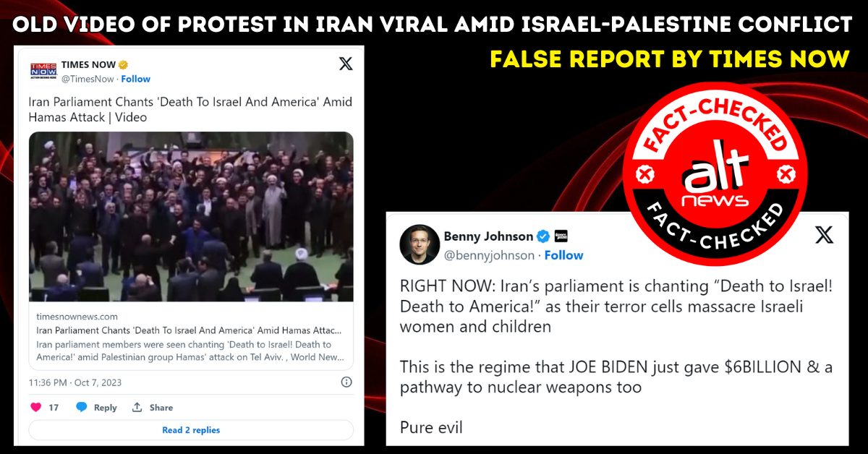Click the X logo in Benny Johnson tweet
This screenshot has height=454, width=868.
(x=824, y=234)
